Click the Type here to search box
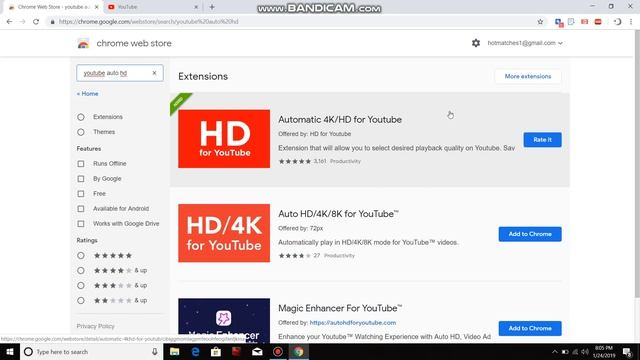Image resolution: width=640 pixels, height=360 pixels. point(90,351)
